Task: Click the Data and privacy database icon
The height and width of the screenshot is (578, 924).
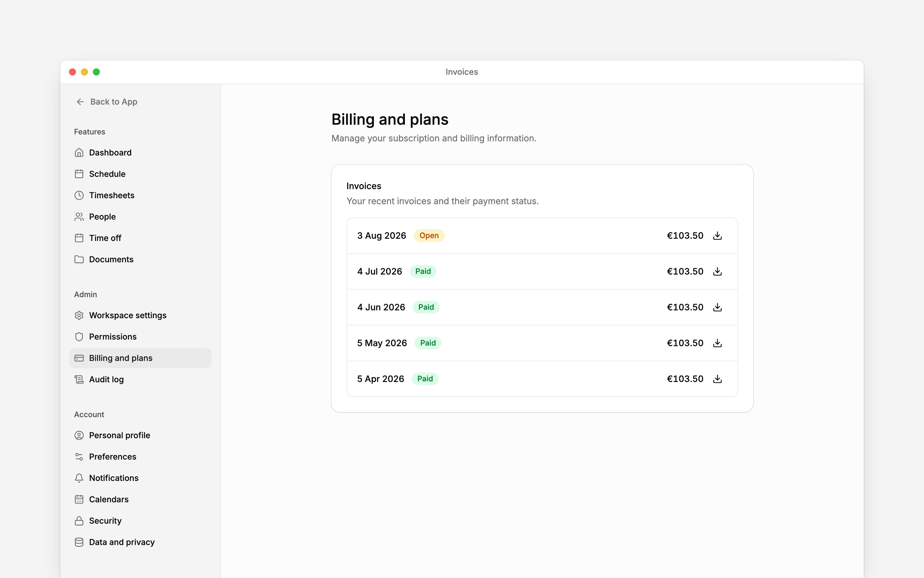Action: pyautogui.click(x=79, y=542)
